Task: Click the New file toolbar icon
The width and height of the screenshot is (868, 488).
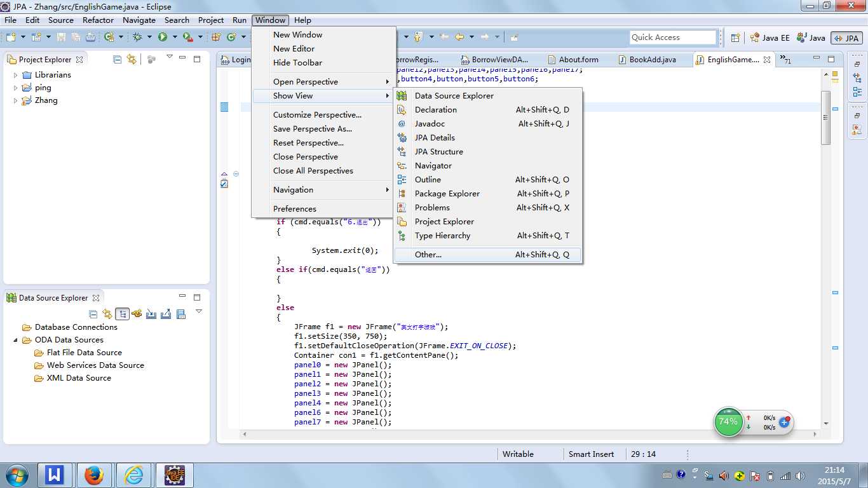Action: point(11,37)
